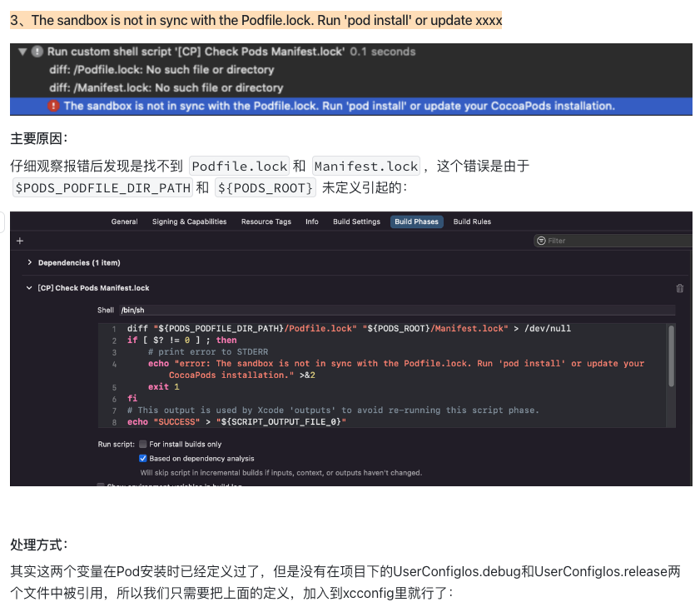Viewport: 700px width, 607px height.
Task: Select the Build Phases tab
Action: 416,221
